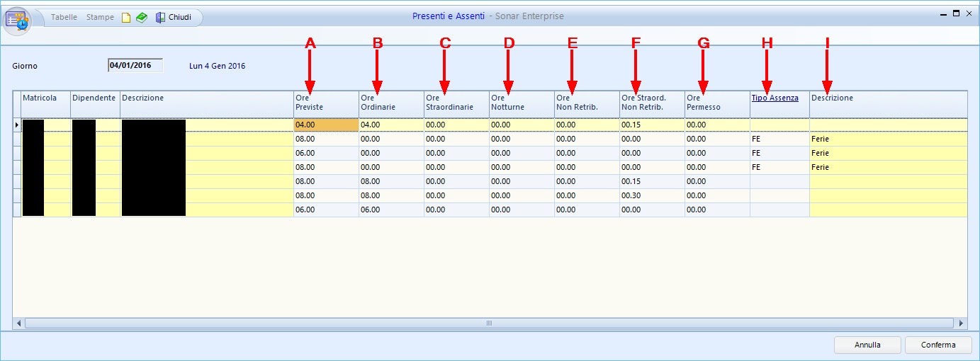Open the green help book icon
Viewport: 980px width, 361px height.
[x=142, y=18]
